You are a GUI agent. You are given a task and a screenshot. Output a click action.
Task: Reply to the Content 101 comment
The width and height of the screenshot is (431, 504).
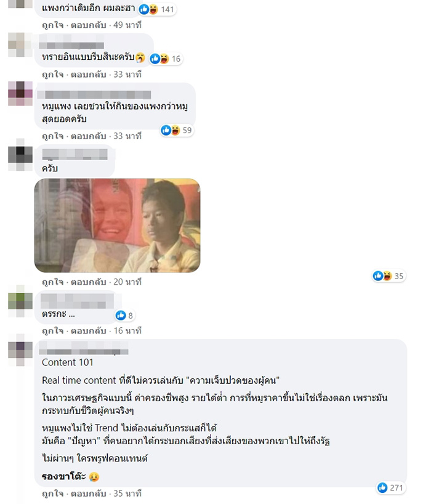(x=88, y=494)
